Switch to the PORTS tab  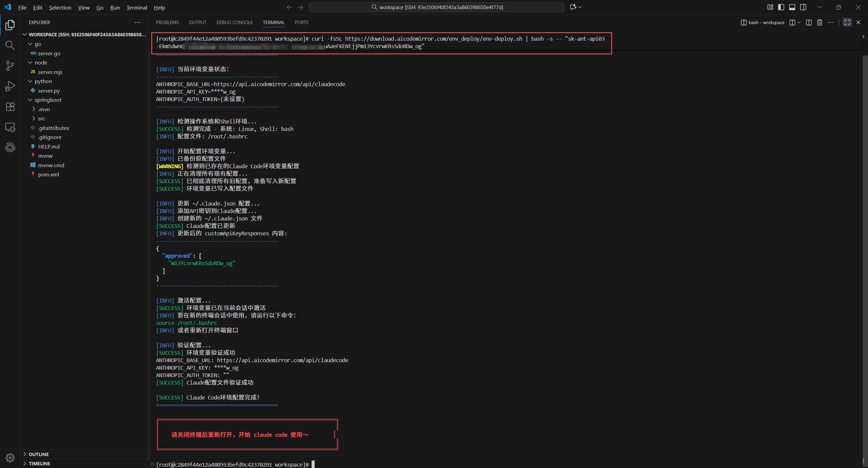(301, 22)
